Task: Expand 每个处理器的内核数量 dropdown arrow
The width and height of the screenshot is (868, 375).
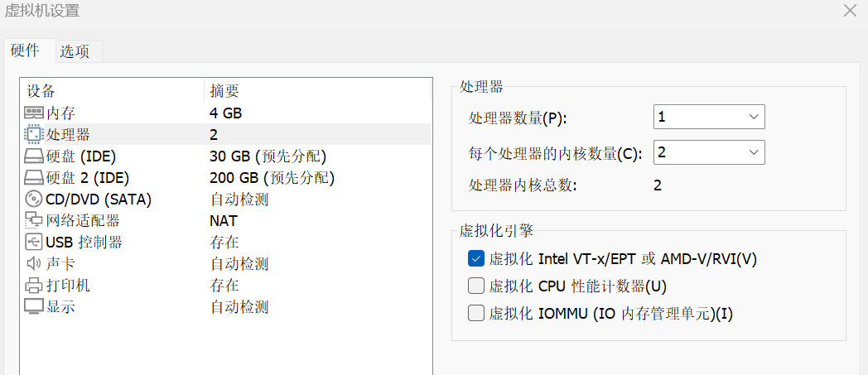Action: coord(753,152)
